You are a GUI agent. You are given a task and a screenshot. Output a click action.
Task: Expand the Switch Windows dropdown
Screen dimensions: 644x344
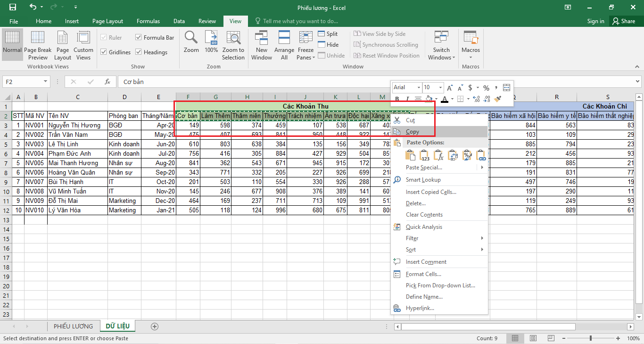(441, 45)
